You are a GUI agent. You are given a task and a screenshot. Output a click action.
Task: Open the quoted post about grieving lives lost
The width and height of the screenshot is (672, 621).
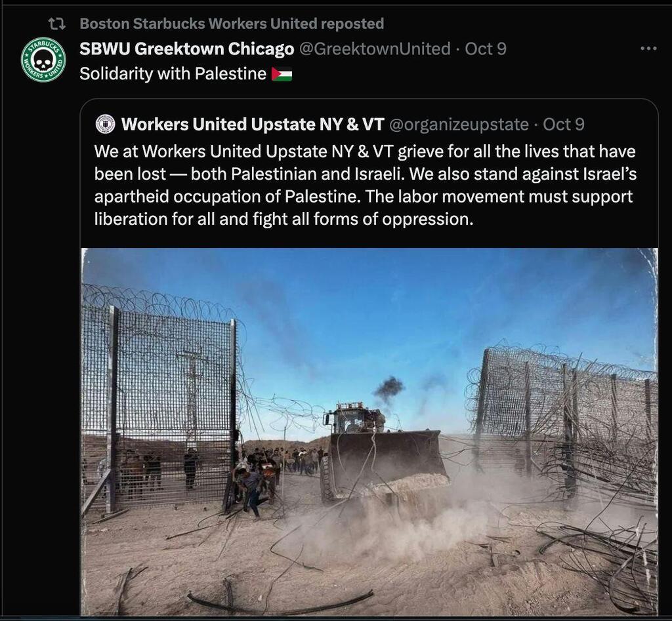point(365,185)
